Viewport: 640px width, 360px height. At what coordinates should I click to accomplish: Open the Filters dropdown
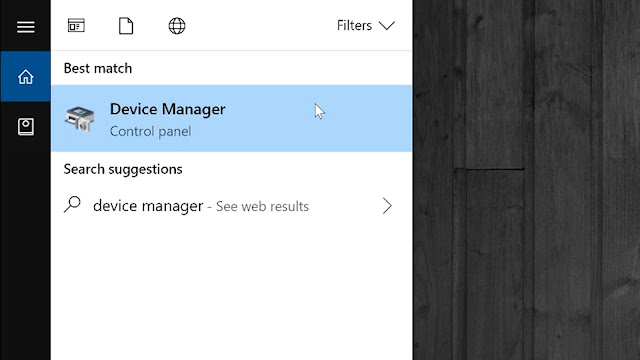click(366, 26)
